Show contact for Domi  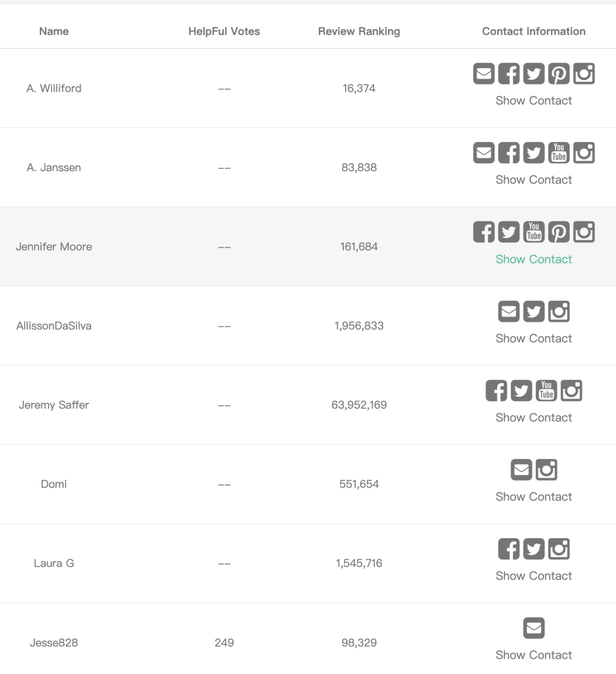tap(534, 497)
